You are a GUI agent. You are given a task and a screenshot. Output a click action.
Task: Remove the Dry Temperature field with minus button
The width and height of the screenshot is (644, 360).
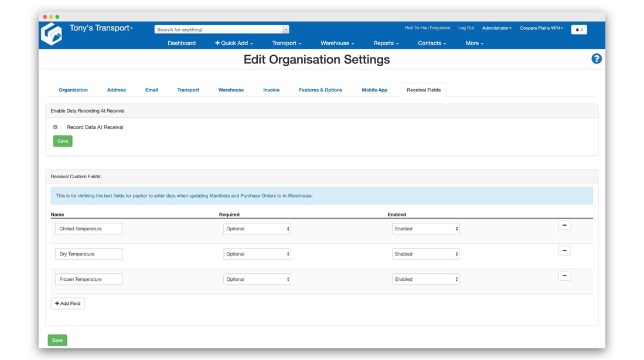click(564, 250)
